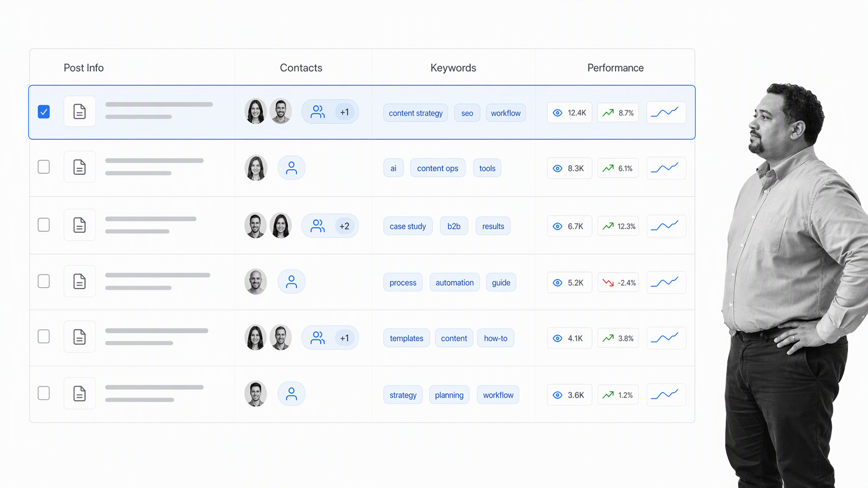Click the 'how-to' keyword tag

(x=496, y=338)
